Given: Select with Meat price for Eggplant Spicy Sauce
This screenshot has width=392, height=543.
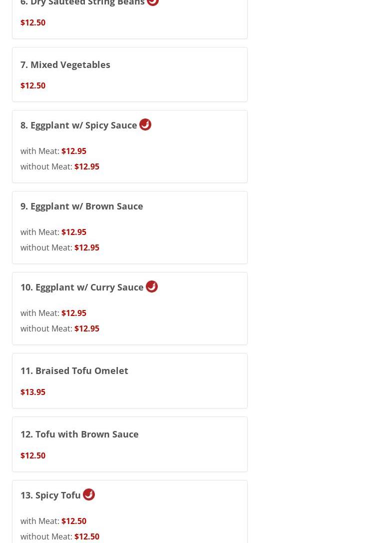Looking at the screenshot, I should pos(73,151).
